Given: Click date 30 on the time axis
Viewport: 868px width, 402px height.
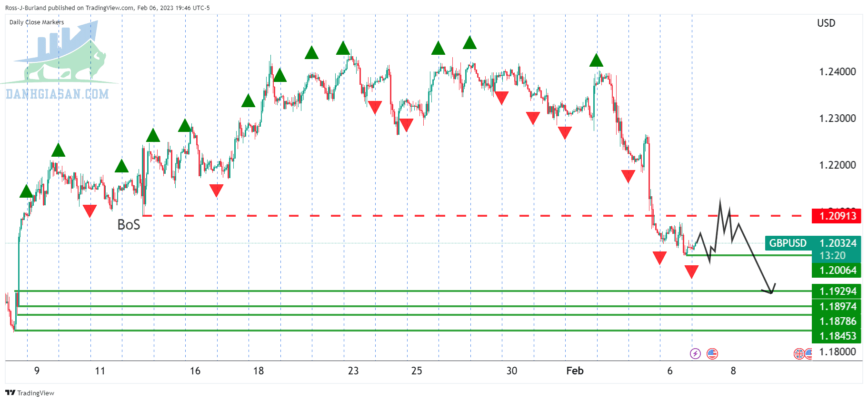Looking at the screenshot, I should 511,371.
